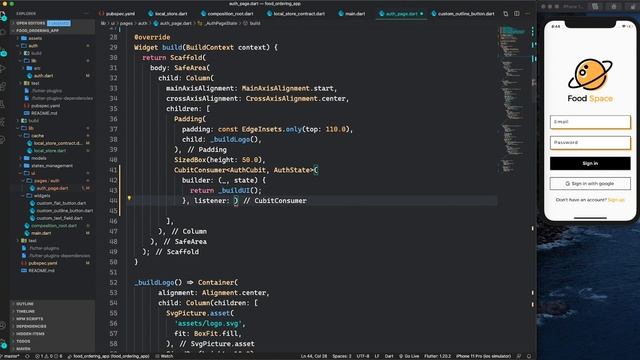
Task: Click the Simulator rotate icon
Action: pyautogui.click(x=632, y=7)
